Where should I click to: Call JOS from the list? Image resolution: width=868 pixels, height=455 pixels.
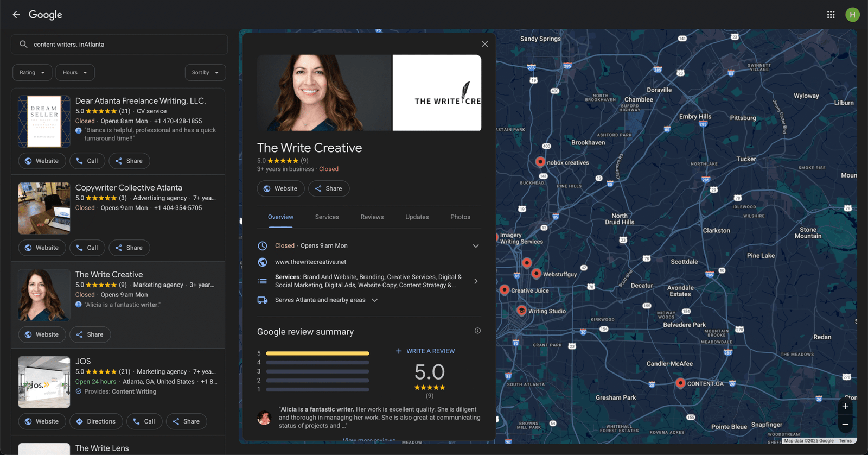144,421
